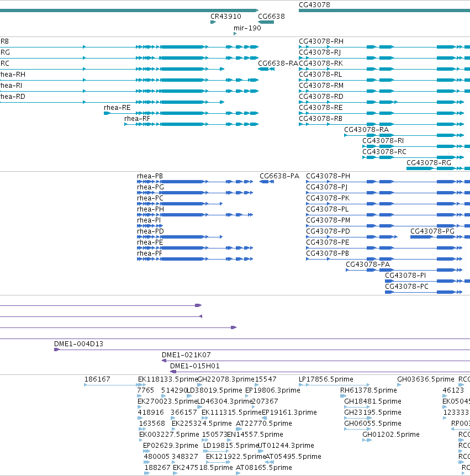The width and height of the screenshot is (470, 476).
Task: Select the CG43078-RD transcript label
Action: [321, 97]
